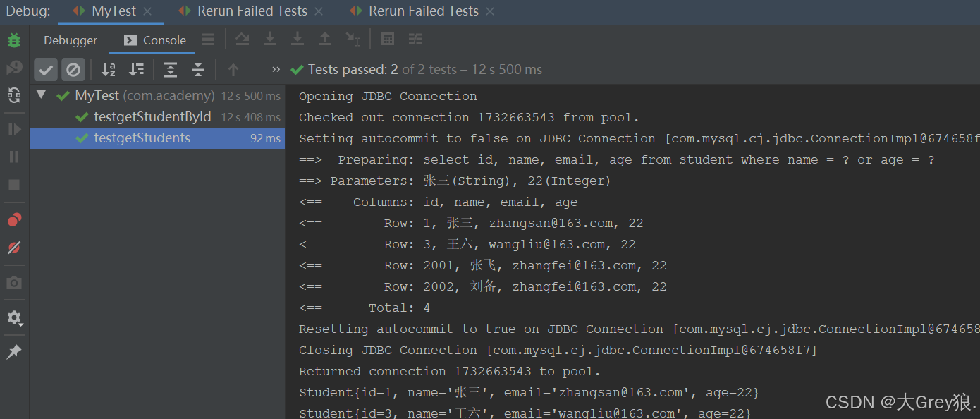Pause the program from the sidebar

[x=14, y=157]
